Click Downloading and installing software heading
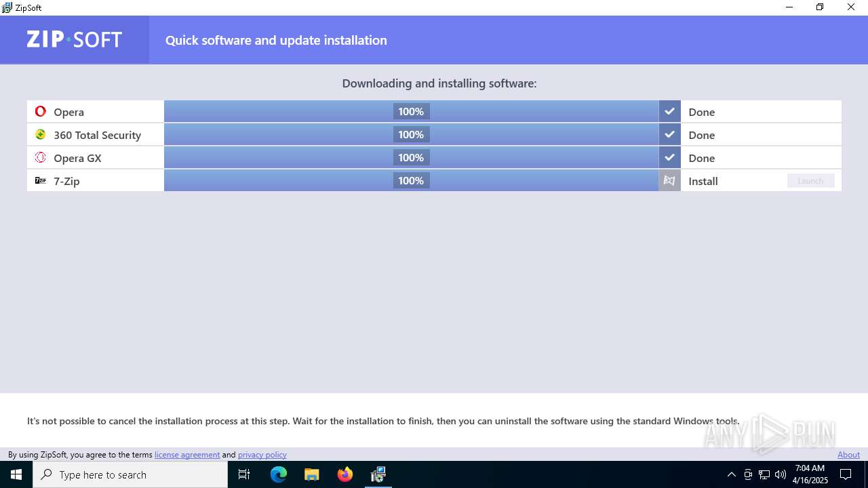 439,83
